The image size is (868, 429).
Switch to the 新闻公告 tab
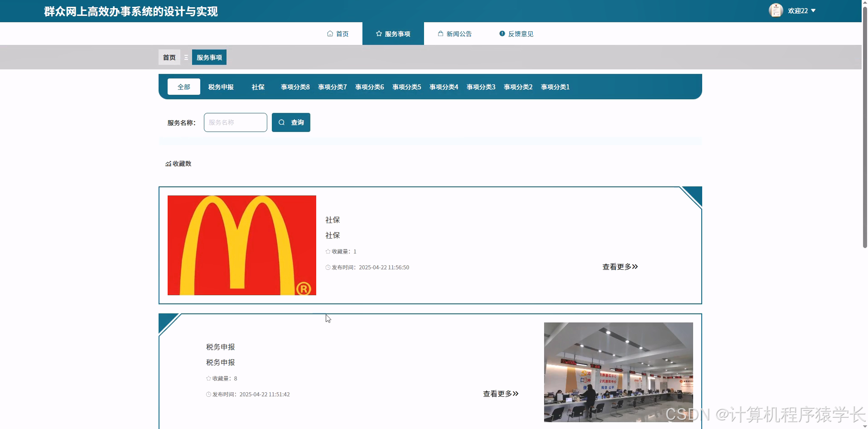pos(458,34)
